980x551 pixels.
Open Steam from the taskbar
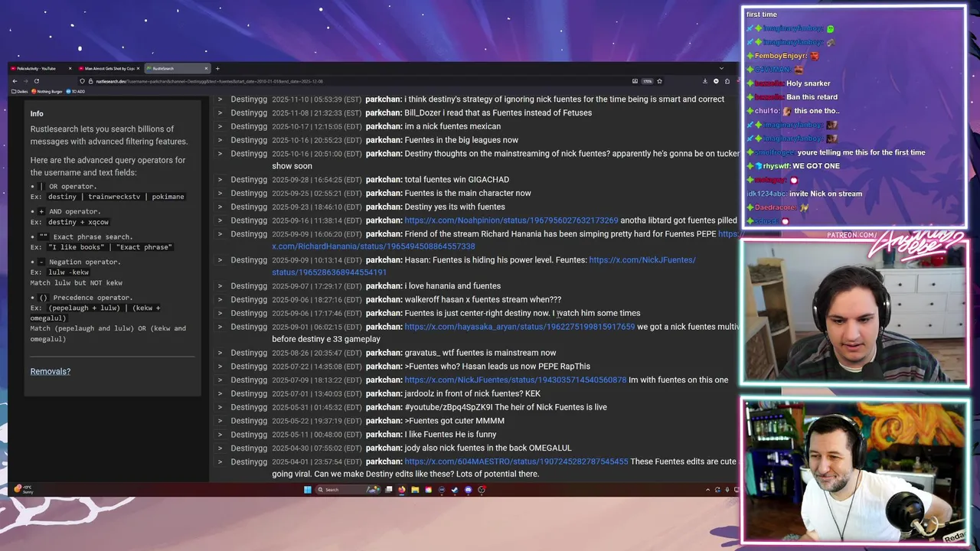point(454,490)
